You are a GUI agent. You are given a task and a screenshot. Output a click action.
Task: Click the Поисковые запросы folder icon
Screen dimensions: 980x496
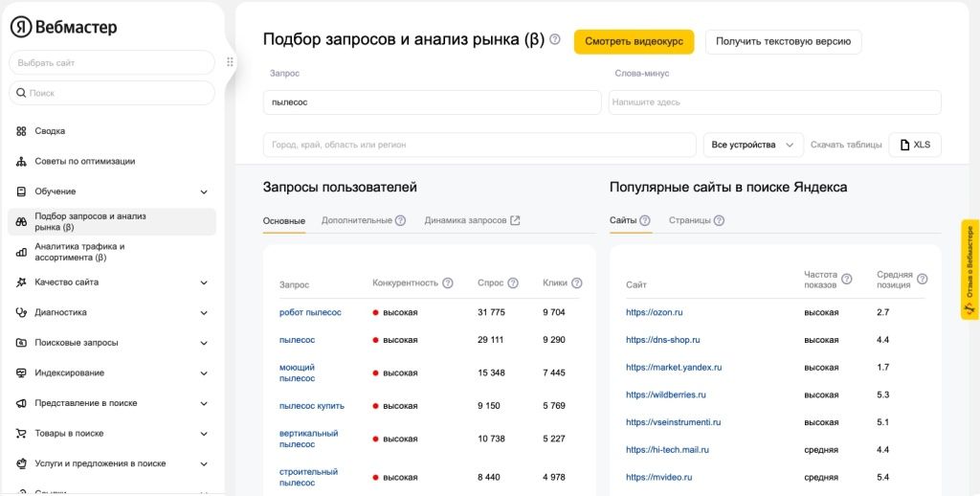(21, 343)
